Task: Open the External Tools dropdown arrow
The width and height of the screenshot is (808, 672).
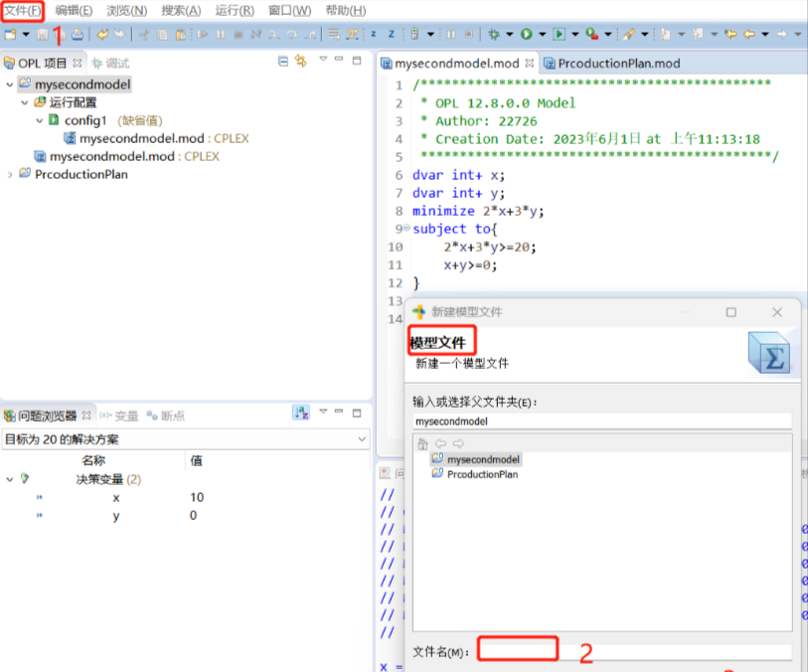Action: pyautogui.click(x=608, y=35)
